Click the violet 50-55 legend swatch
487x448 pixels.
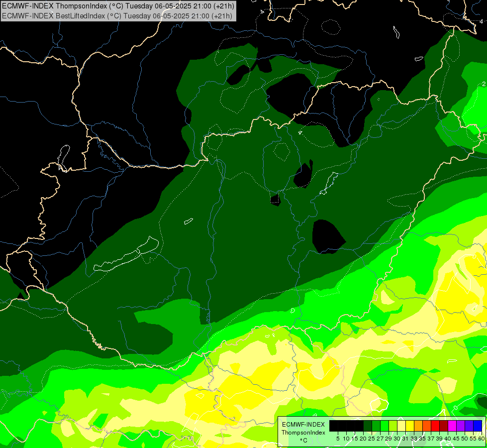[x=469, y=426]
